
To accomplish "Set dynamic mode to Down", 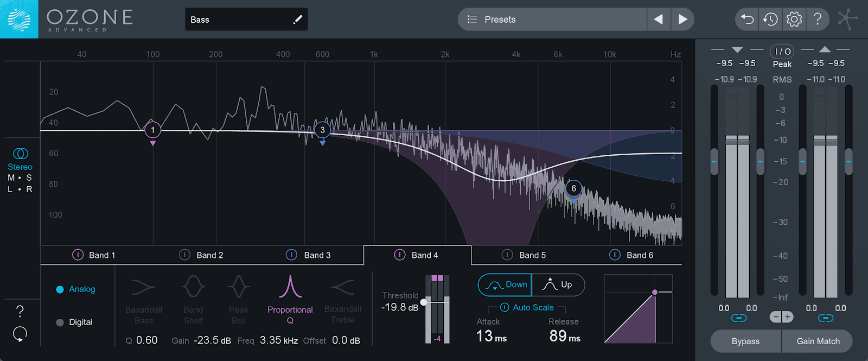I will tap(505, 285).
